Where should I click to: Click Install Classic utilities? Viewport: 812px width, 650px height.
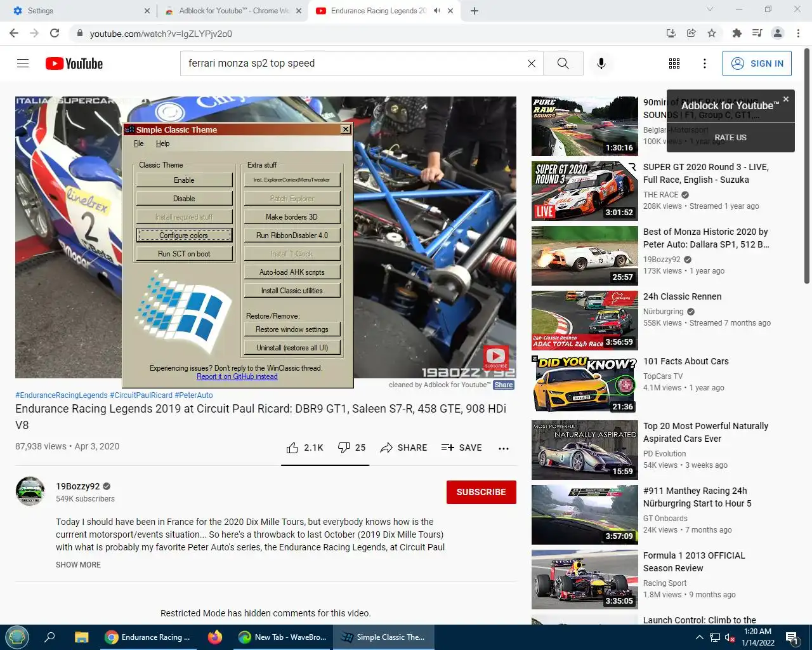(292, 291)
